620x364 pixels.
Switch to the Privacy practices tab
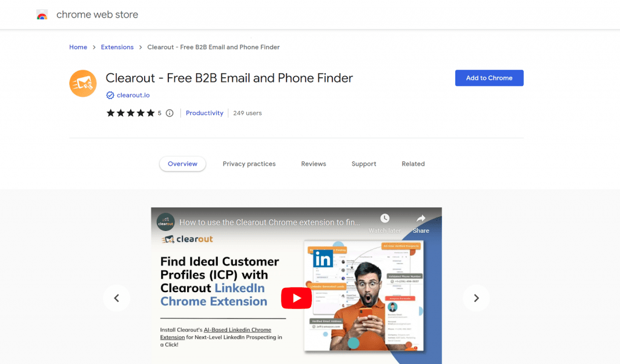point(249,164)
